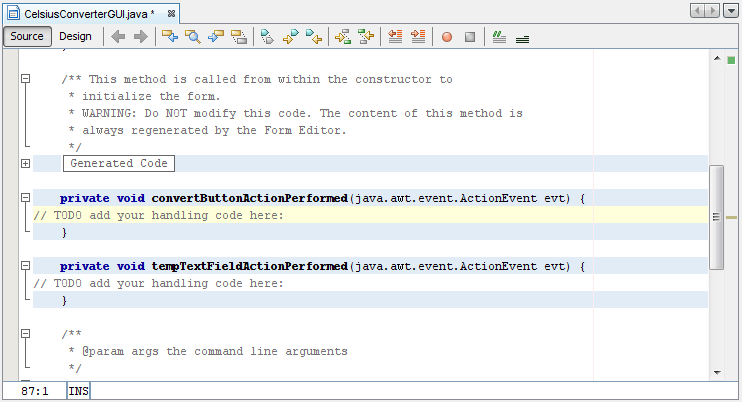
Task: Stop macro recording with gray square icon
Action: 468,37
